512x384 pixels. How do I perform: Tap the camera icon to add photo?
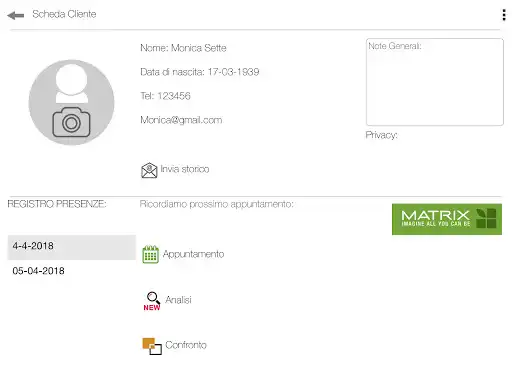click(71, 122)
